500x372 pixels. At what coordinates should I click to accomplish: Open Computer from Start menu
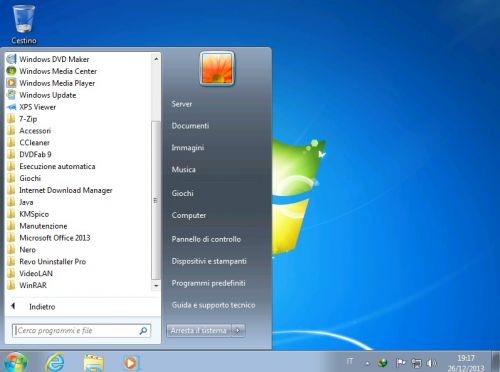(189, 215)
